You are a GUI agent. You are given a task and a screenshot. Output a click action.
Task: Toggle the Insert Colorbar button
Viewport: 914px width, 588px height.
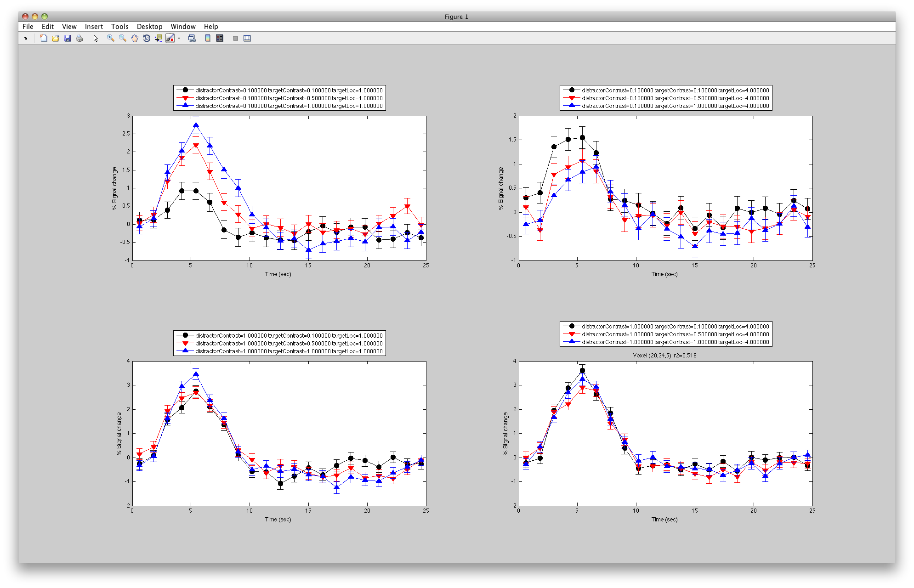[x=208, y=38]
